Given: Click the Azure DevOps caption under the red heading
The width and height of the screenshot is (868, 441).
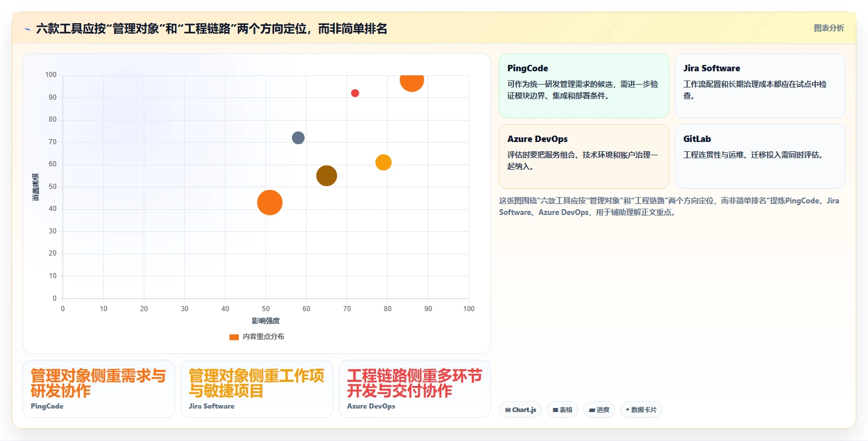Looking at the screenshot, I should click(371, 406).
